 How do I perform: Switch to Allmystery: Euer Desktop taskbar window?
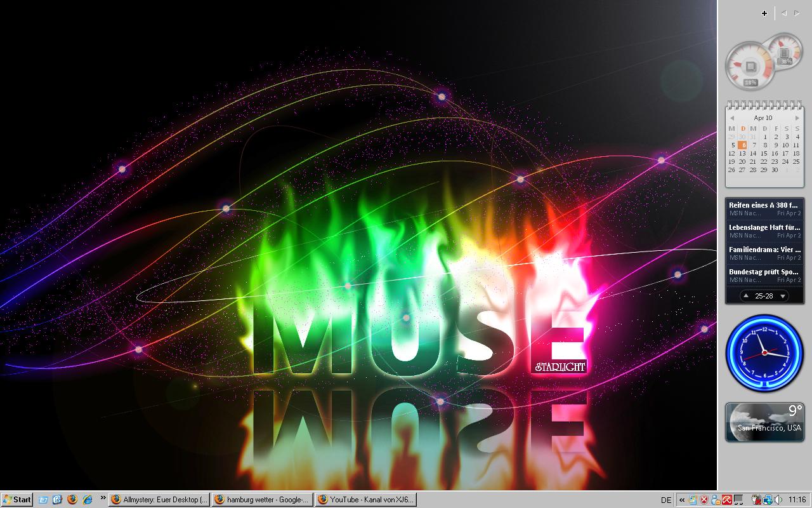tap(159, 500)
